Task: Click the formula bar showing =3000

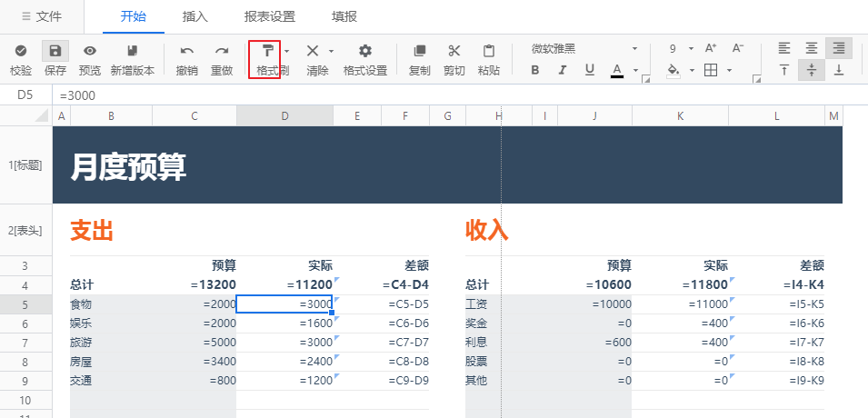Action: (x=460, y=95)
